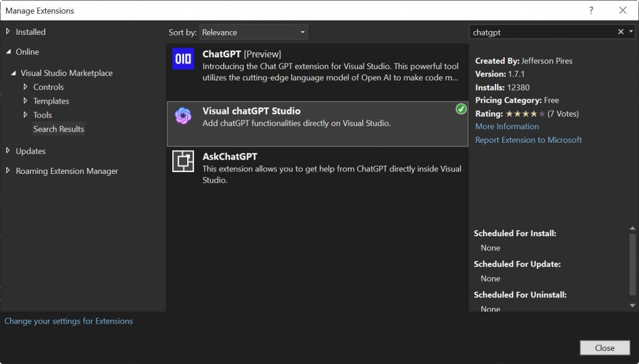The width and height of the screenshot is (639, 364).
Task: Collapse the Online category
Action: click(8, 52)
